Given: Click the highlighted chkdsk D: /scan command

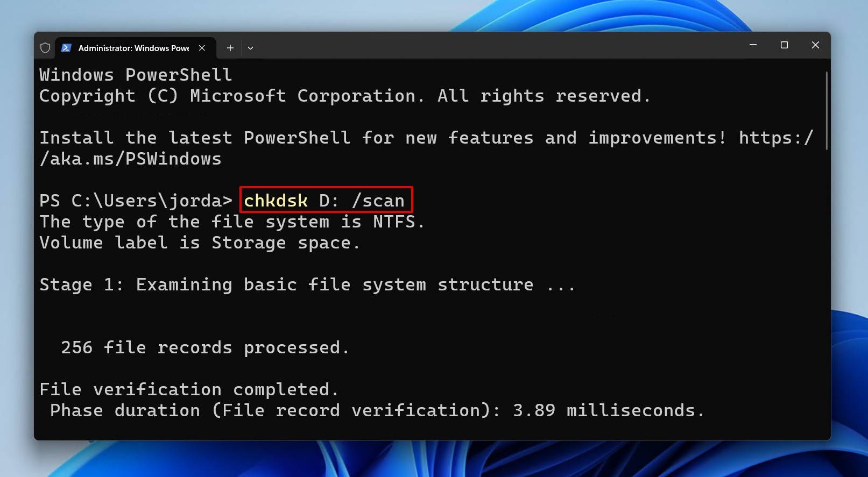Looking at the screenshot, I should [325, 200].
